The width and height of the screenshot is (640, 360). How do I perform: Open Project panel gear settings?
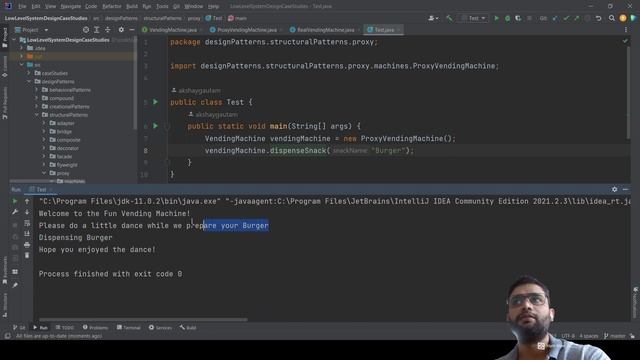tap(121, 30)
